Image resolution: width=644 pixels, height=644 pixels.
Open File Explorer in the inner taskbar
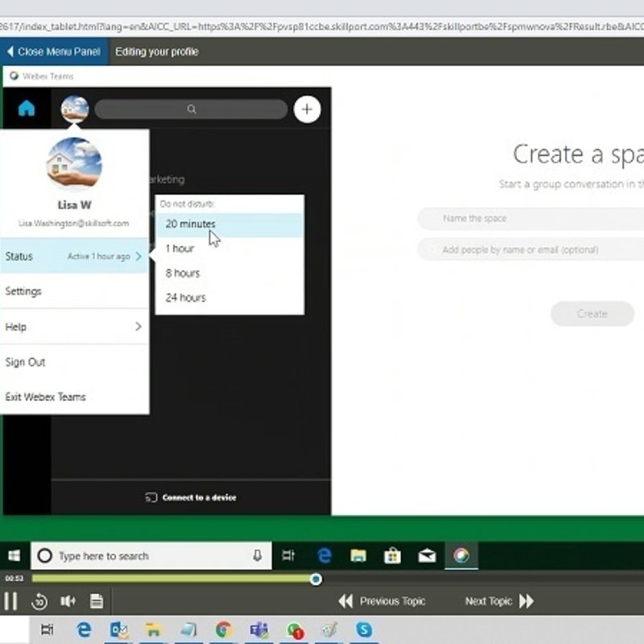pos(358,555)
